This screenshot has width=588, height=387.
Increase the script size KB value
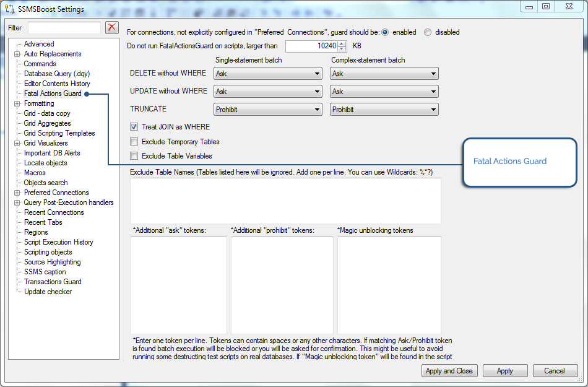tap(342, 43)
